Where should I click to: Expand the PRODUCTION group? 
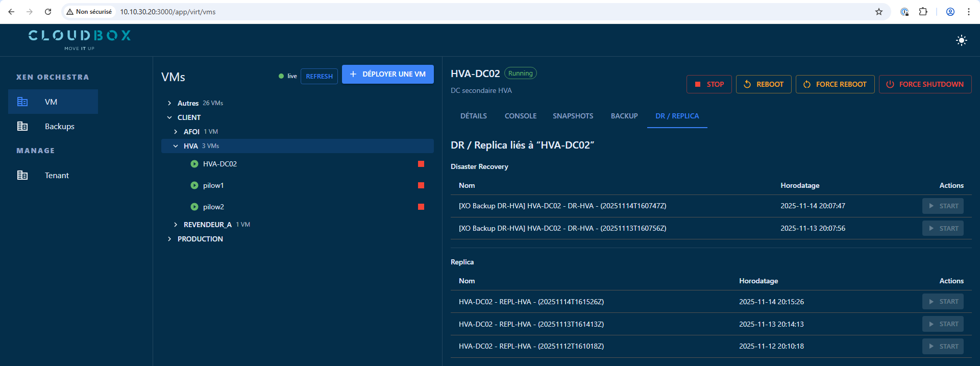pyautogui.click(x=169, y=239)
